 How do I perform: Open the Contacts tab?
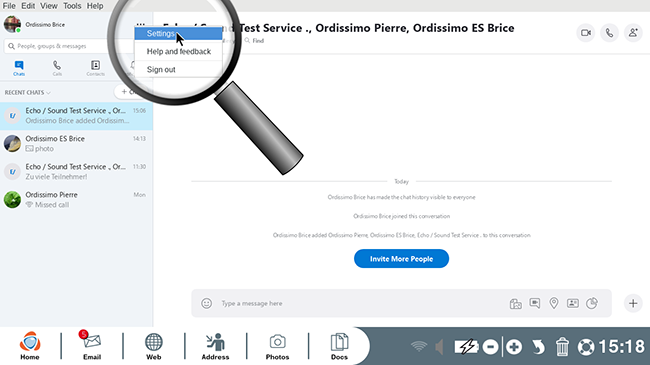coord(95,68)
